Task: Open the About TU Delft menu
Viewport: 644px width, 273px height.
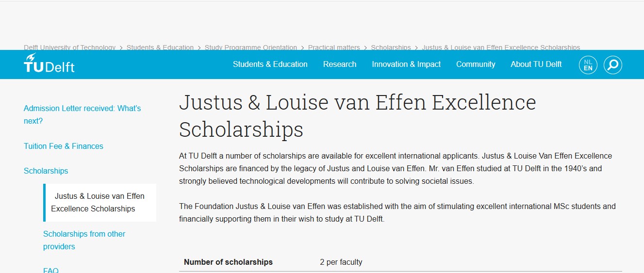Action: click(x=536, y=64)
